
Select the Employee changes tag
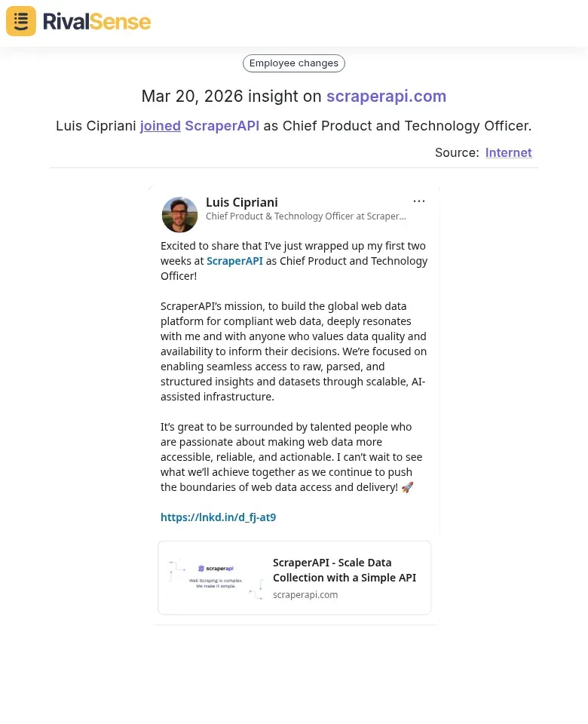(x=293, y=63)
